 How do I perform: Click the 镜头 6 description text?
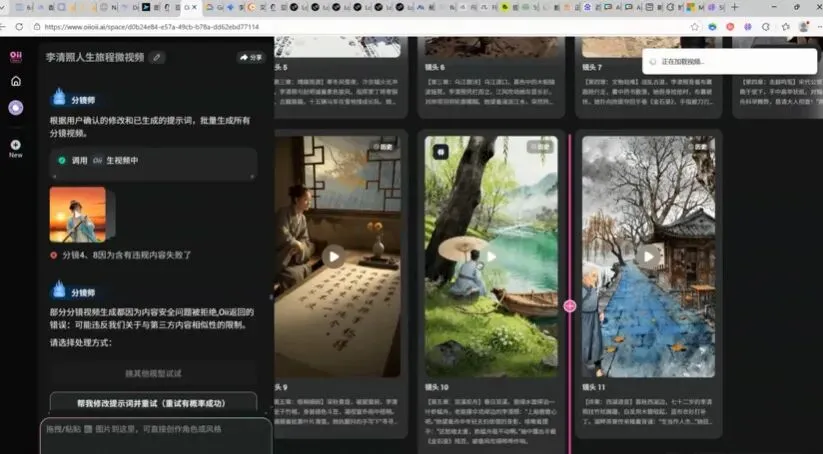click(490, 92)
